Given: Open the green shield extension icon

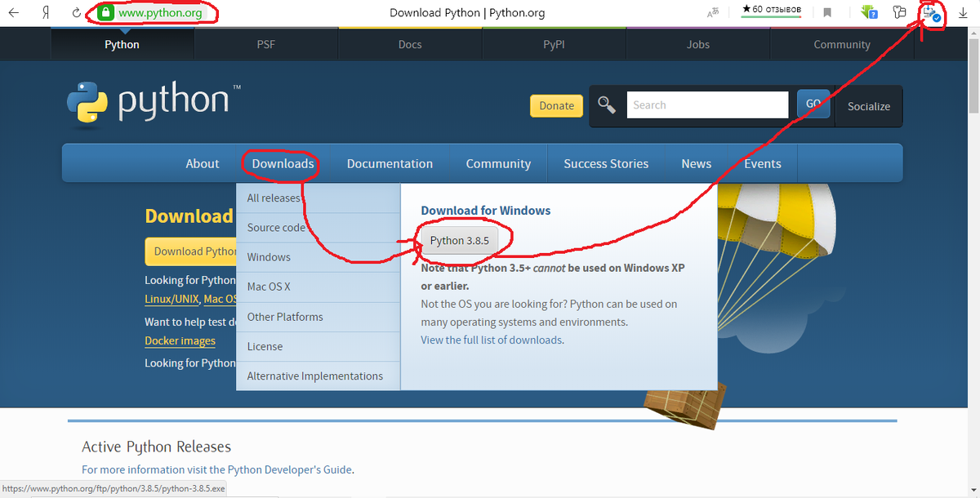Looking at the screenshot, I should coord(869,12).
